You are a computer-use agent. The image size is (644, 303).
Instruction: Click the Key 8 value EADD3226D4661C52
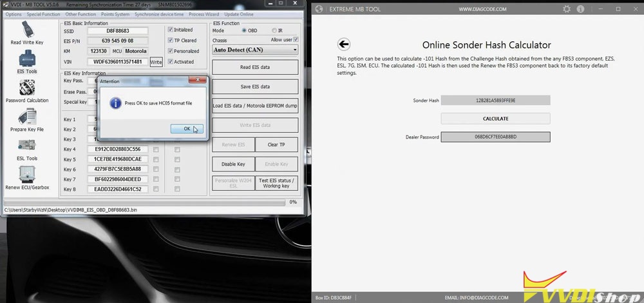point(117,189)
